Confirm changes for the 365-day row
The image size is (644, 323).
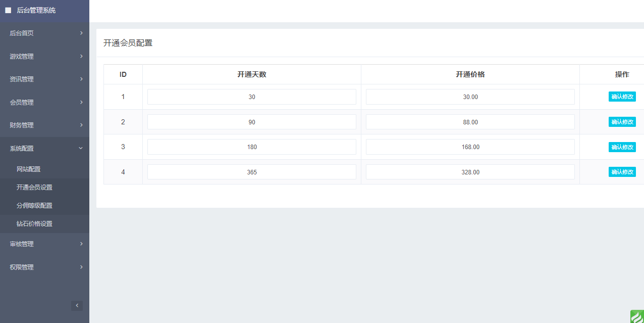tap(622, 172)
